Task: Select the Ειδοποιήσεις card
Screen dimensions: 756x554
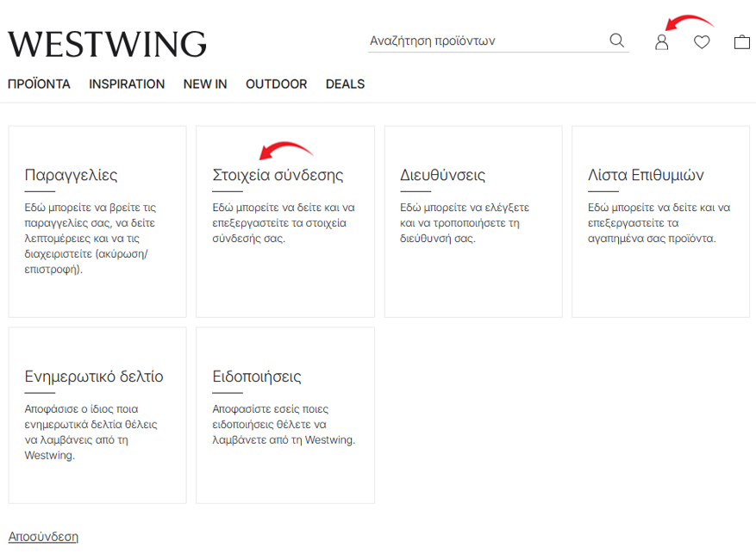Action: [284, 414]
